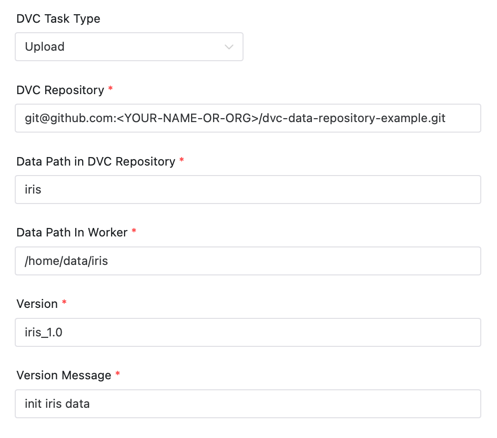
Task: Click the 'Data Path In Worker' label
Action: point(72,232)
